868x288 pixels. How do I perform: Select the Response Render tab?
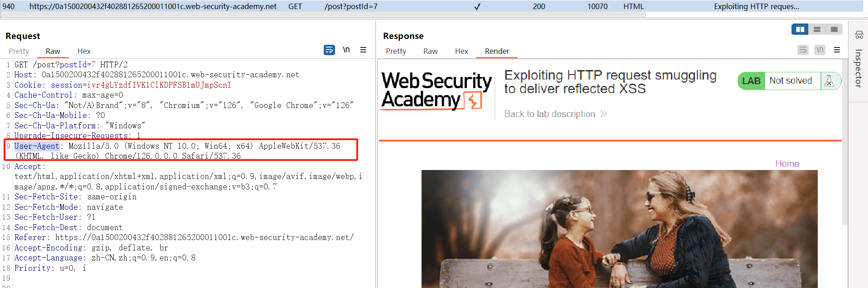coord(497,51)
